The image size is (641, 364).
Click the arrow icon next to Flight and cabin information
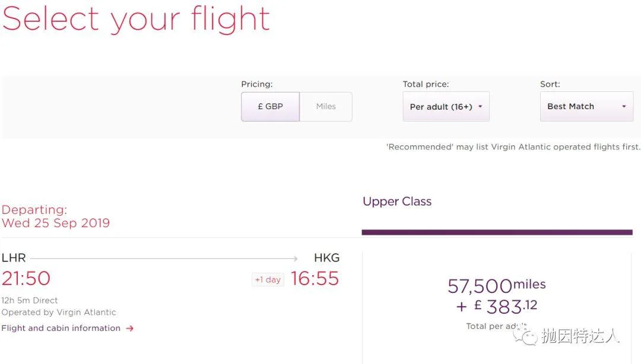pyautogui.click(x=130, y=328)
